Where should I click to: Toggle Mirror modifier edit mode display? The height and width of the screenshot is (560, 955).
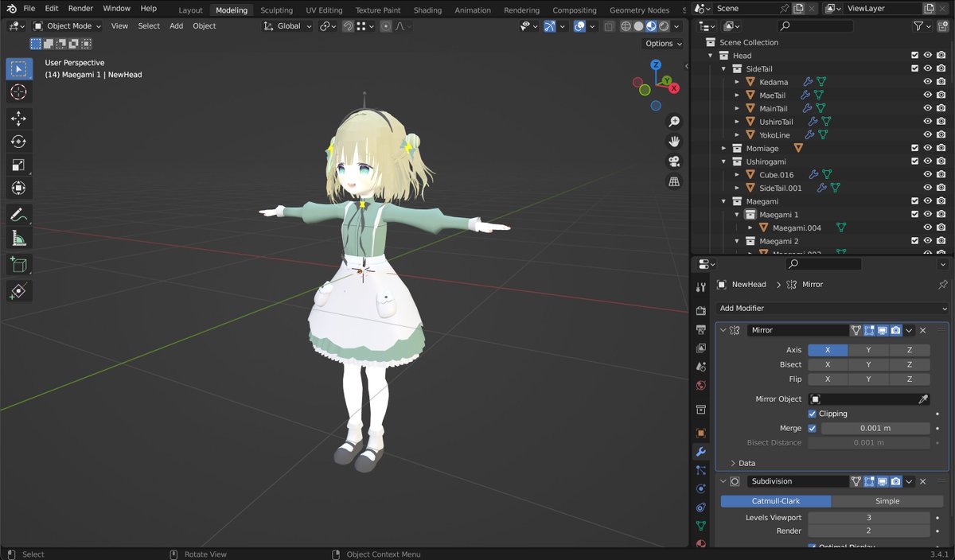click(x=869, y=330)
